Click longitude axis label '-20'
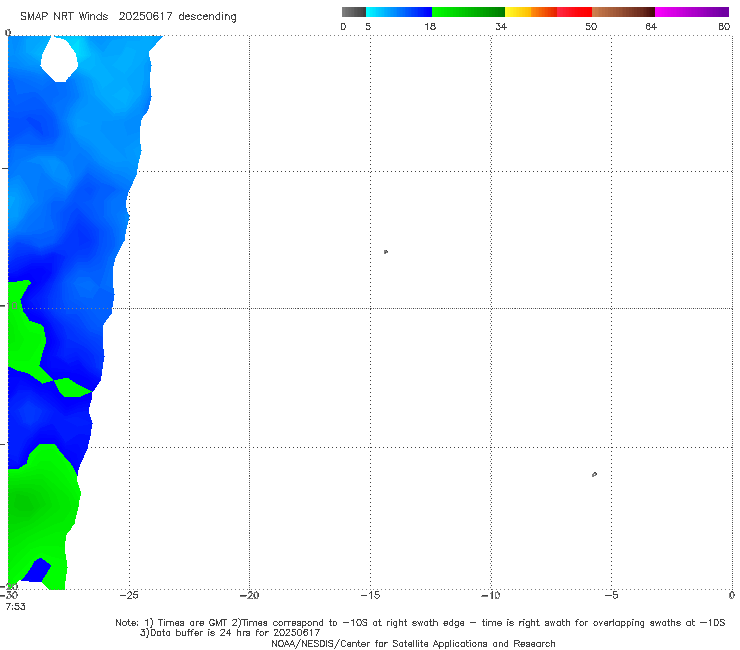Image resolution: width=740 pixels, height=650 pixels. (249, 595)
